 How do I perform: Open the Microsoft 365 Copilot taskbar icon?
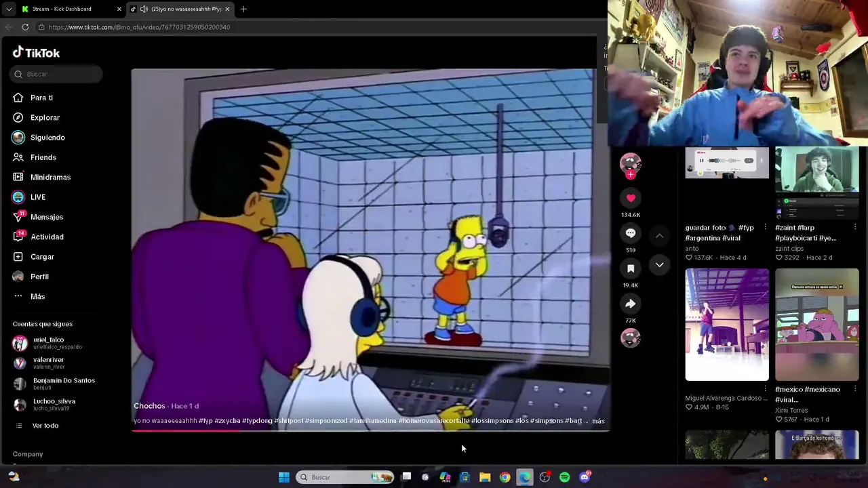(445, 477)
